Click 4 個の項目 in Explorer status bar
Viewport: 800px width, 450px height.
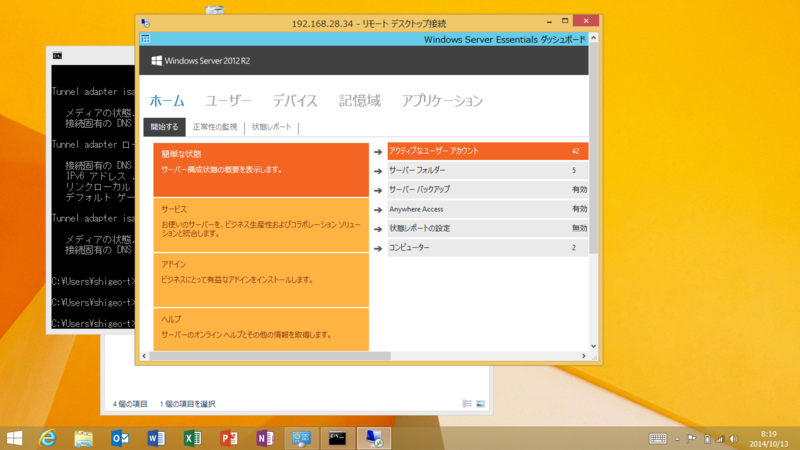coord(130,404)
